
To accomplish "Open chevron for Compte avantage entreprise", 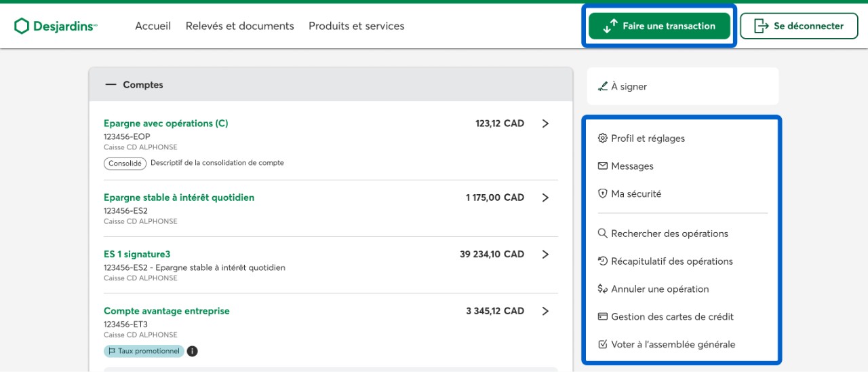I will click(545, 311).
